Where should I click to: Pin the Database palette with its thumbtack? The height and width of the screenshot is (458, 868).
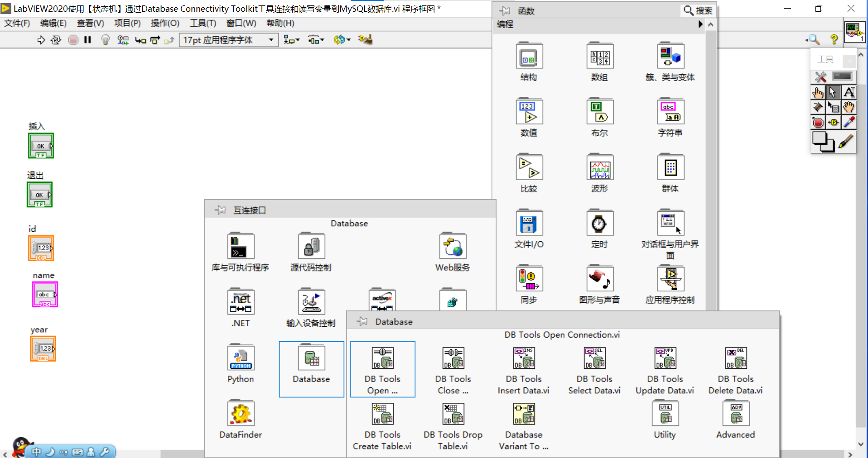pos(362,321)
